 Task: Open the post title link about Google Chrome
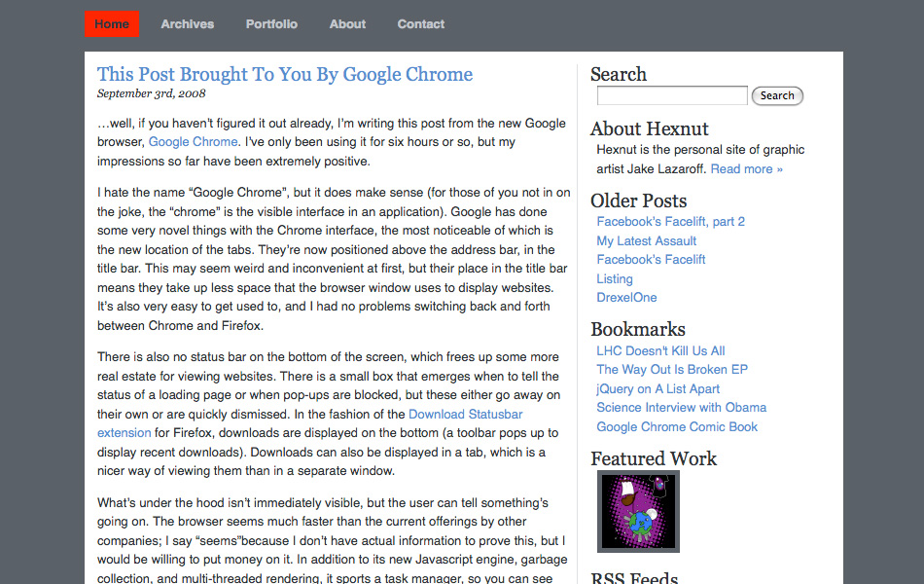coord(285,74)
